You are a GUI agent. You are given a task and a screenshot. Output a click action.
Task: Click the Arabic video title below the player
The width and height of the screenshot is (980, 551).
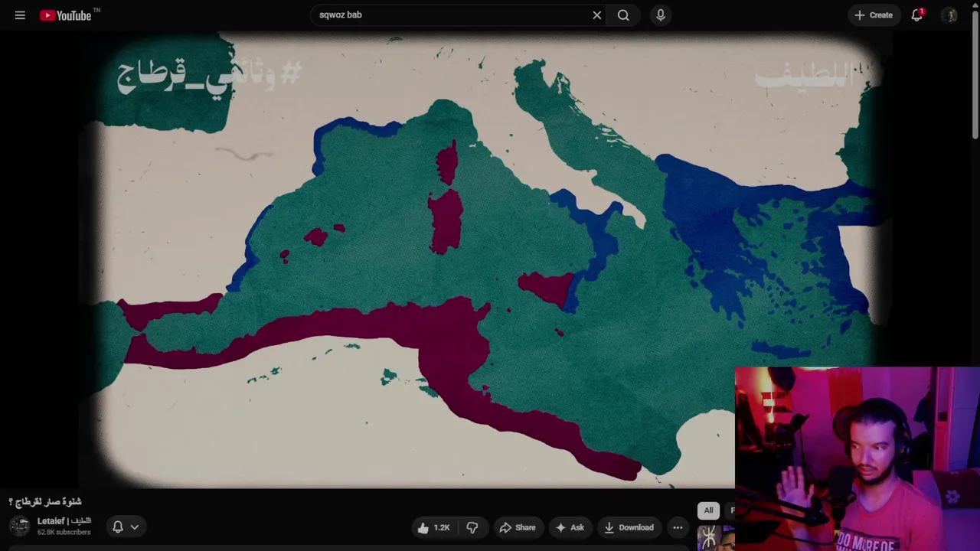[44, 502]
